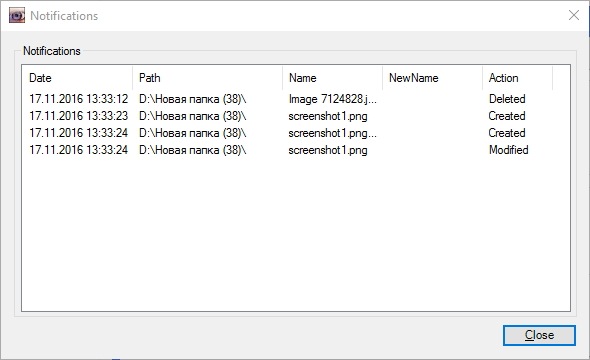
Task: Click the empty area of the notifications list
Action: coord(296,233)
